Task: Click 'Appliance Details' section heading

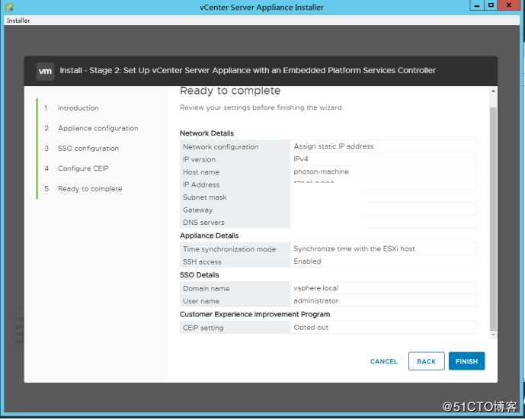Action: click(x=209, y=236)
